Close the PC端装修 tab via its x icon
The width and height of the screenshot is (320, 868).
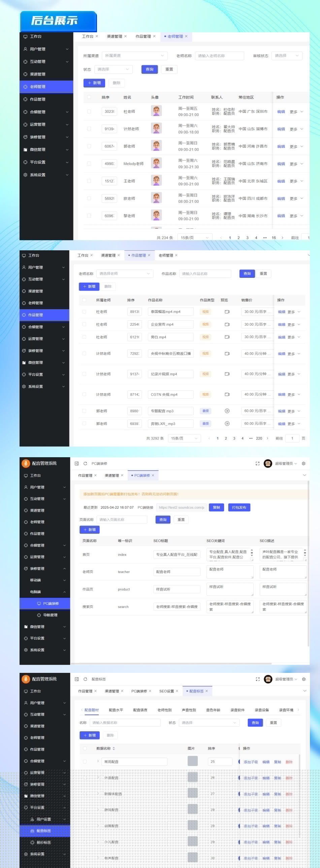click(x=153, y=475)
